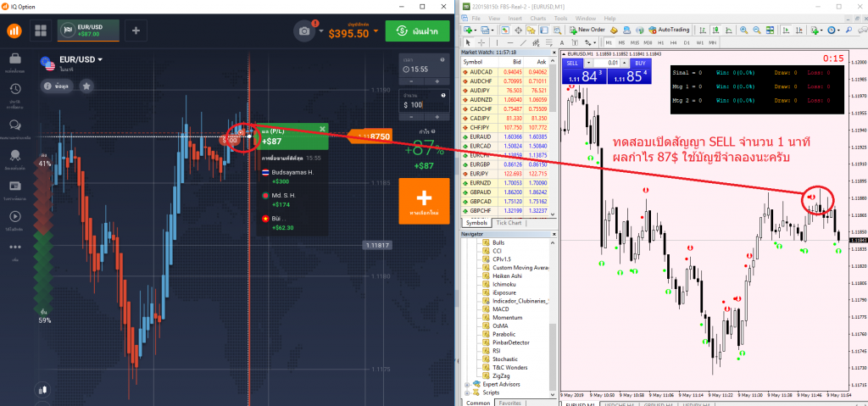Open the leaderboard medal icon in IQ Option sidebar
This screenshot has height=406, width=868.
click(15, 156)
